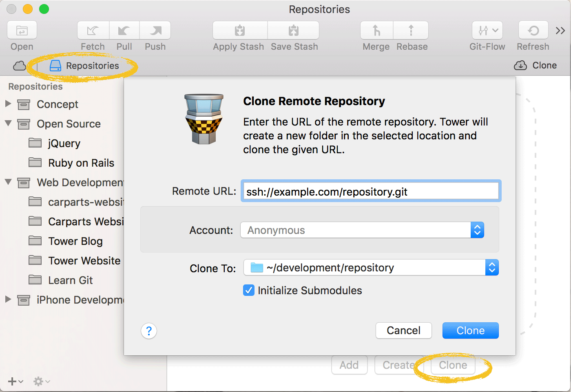Click the Save Stash icon
This screenshot has height=392, width=571.
pos(294,31)
